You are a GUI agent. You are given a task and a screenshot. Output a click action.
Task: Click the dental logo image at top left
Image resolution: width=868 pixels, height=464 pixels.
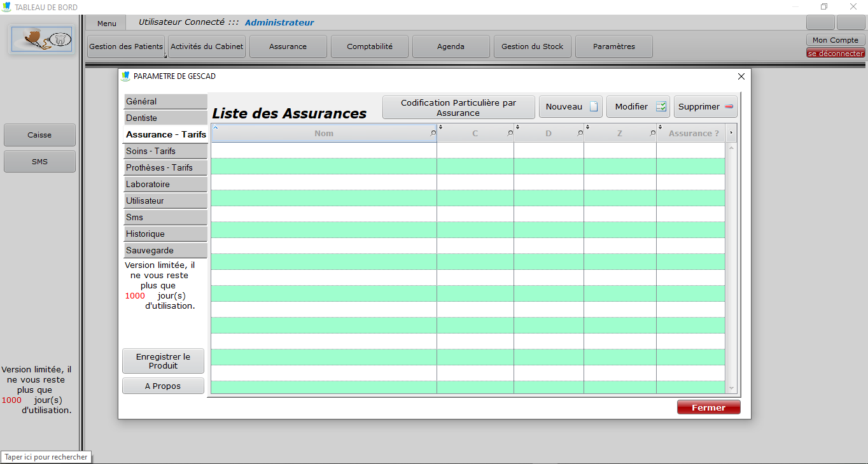[x=42, y=39]
